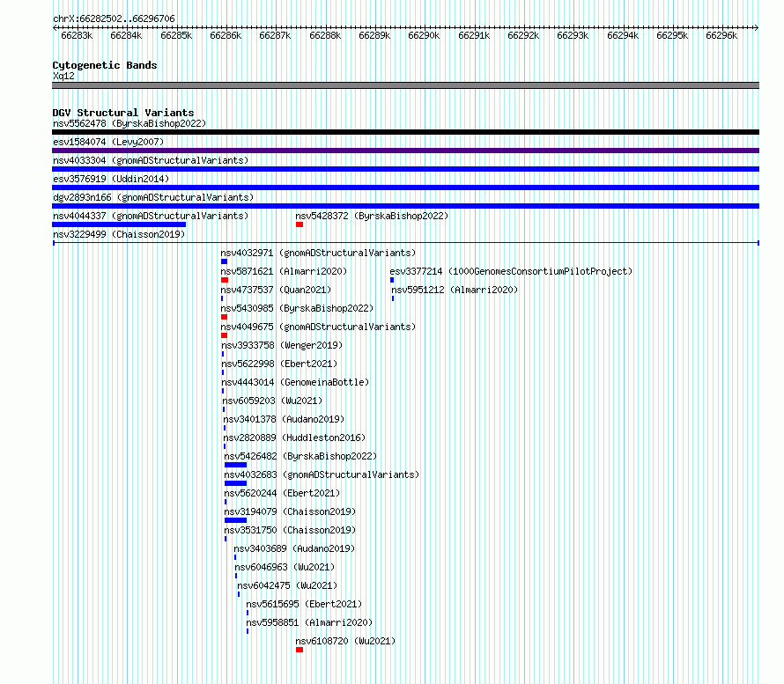Click nsv4032971 (gnomADStructuralVariants) label

(x=319, y=253)
